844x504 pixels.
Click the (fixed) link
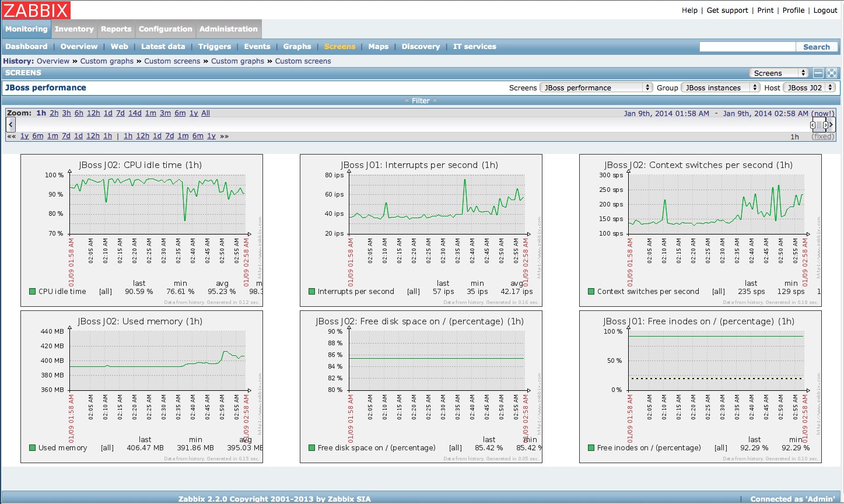(x=823, y=136)
